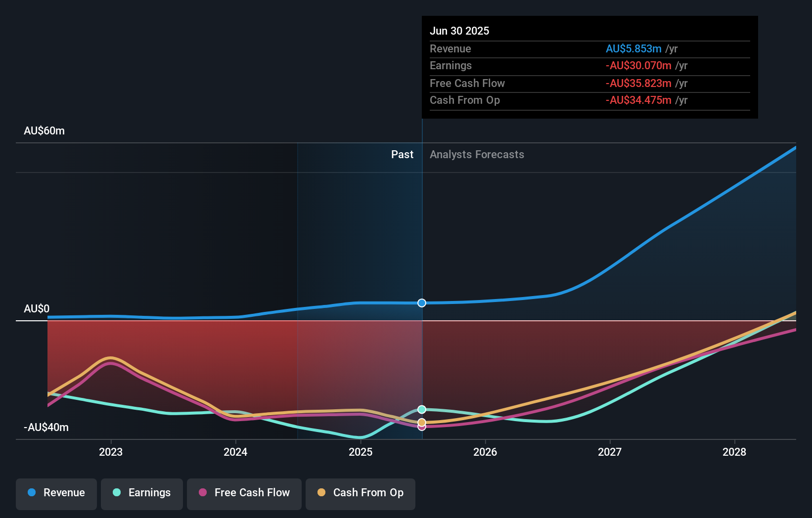
Task: Select the Earnings data point marker on the chart
Action: tap(421, 409)
